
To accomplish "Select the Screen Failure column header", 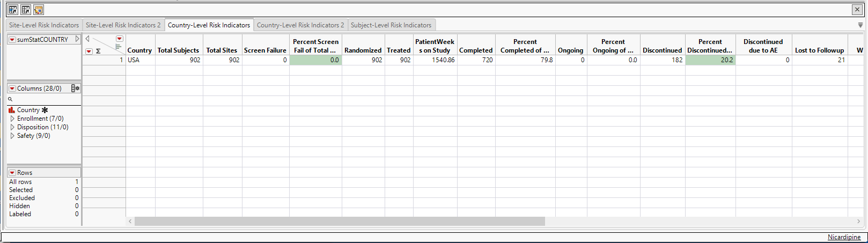I will [x=266, y=46].
